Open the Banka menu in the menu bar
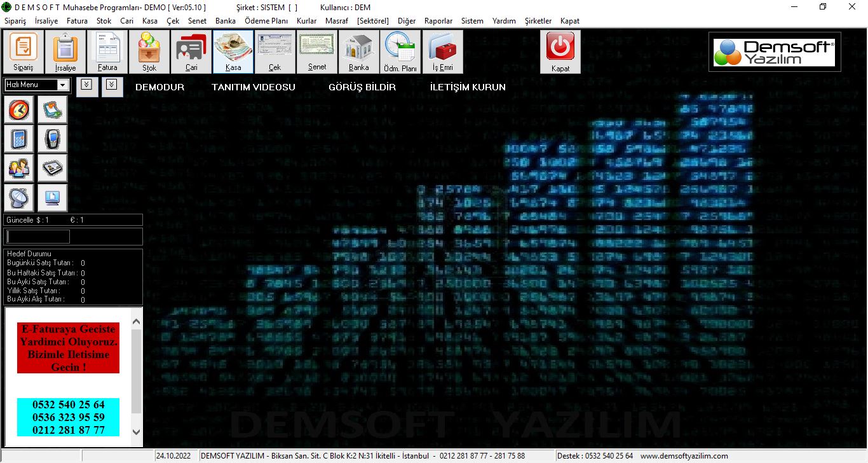This screenshot has width=868, height=463. click(226, 21)
